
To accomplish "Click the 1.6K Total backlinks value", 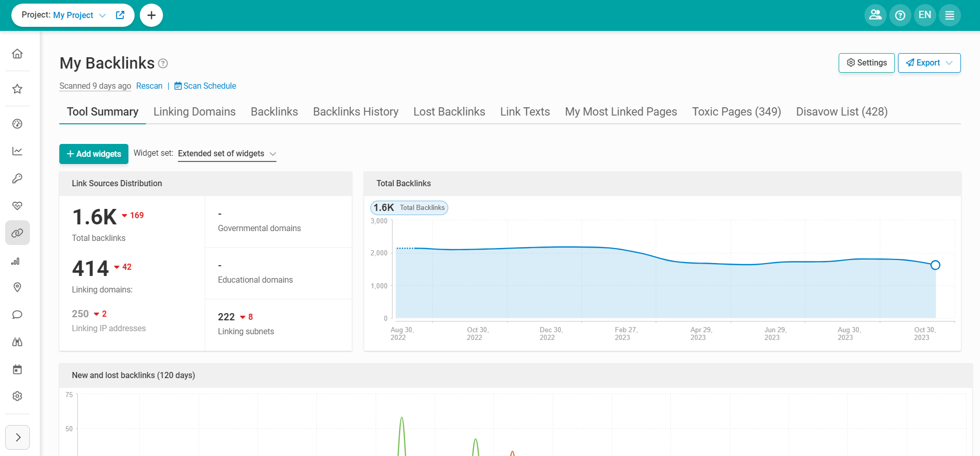I will [95, 217].
